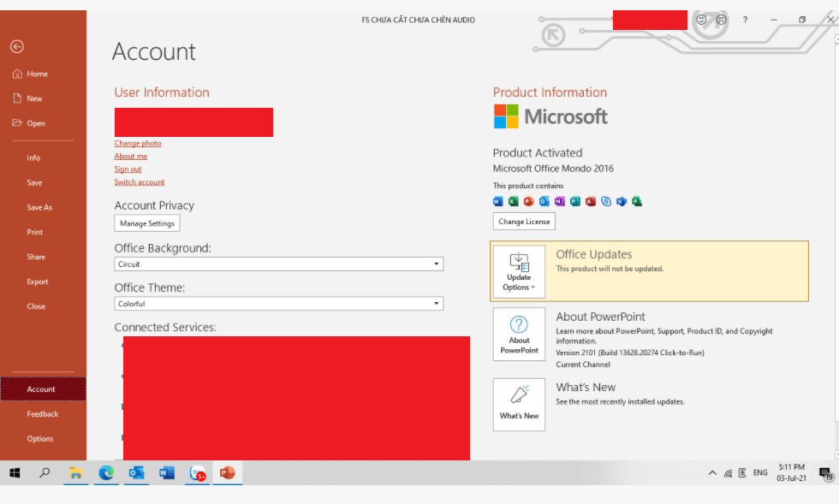Image resolution: width=839 pixels, height=504 pixels.
Task: Open taskbar search magnifier
Action: click(45, 473)
